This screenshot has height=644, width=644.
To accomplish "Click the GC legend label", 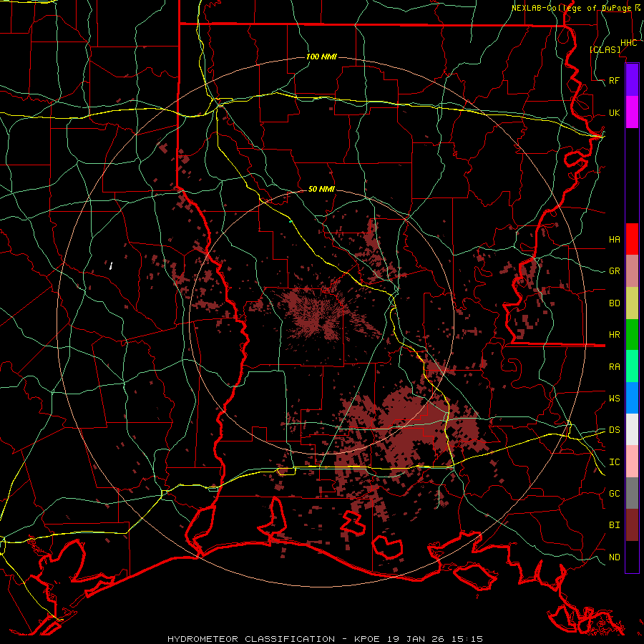I will (x=615, y=494).
